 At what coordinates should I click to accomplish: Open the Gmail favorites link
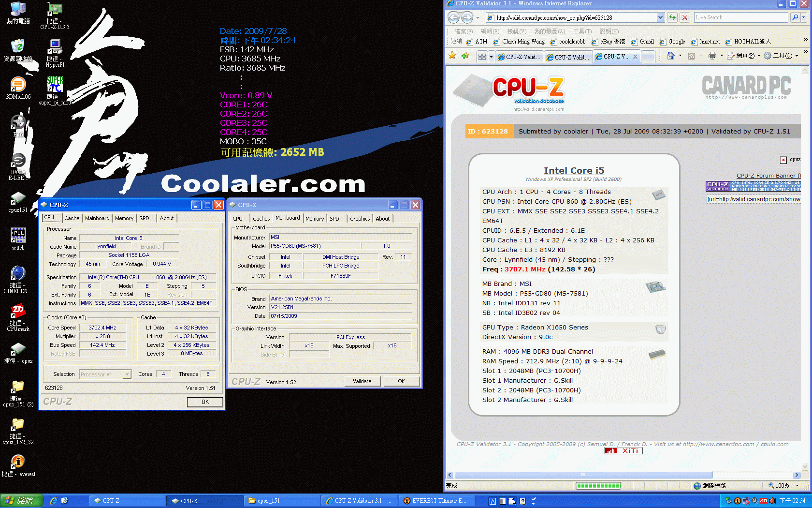click(642, 42)
